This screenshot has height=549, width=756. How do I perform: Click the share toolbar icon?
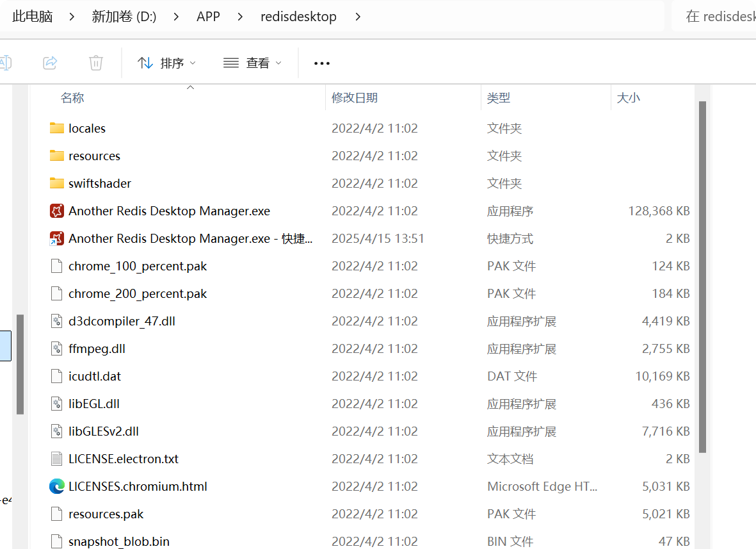(x=50, y=63)
